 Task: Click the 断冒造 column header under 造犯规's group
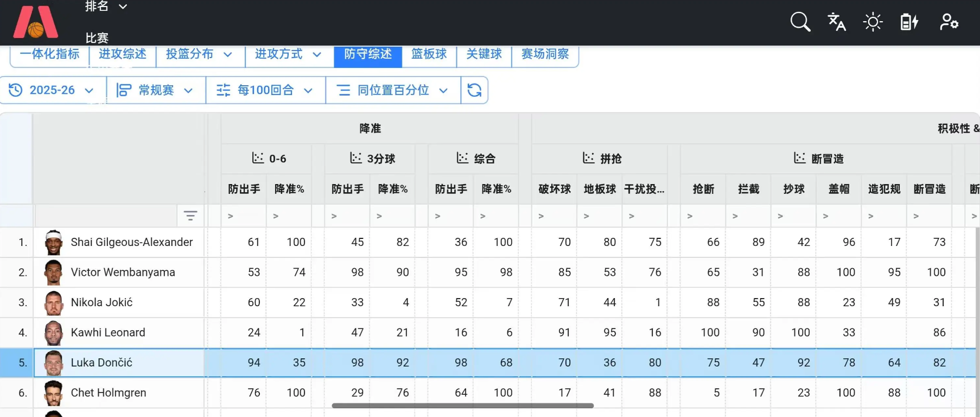[x=930, y=189]
